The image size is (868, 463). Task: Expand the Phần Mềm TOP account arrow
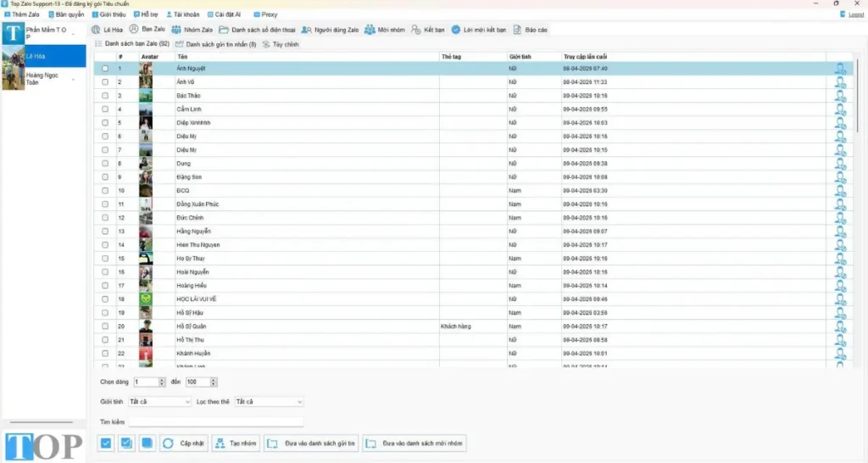tap(73, 34)
